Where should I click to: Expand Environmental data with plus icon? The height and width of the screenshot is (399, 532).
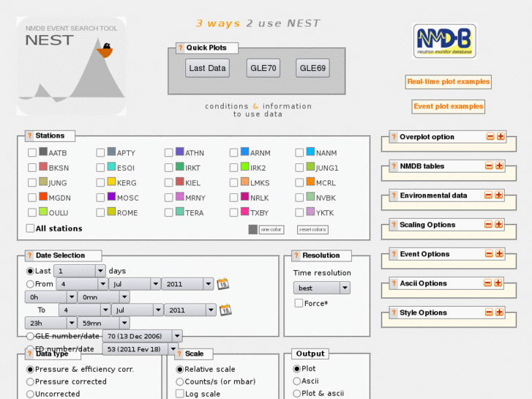(499, 195)
